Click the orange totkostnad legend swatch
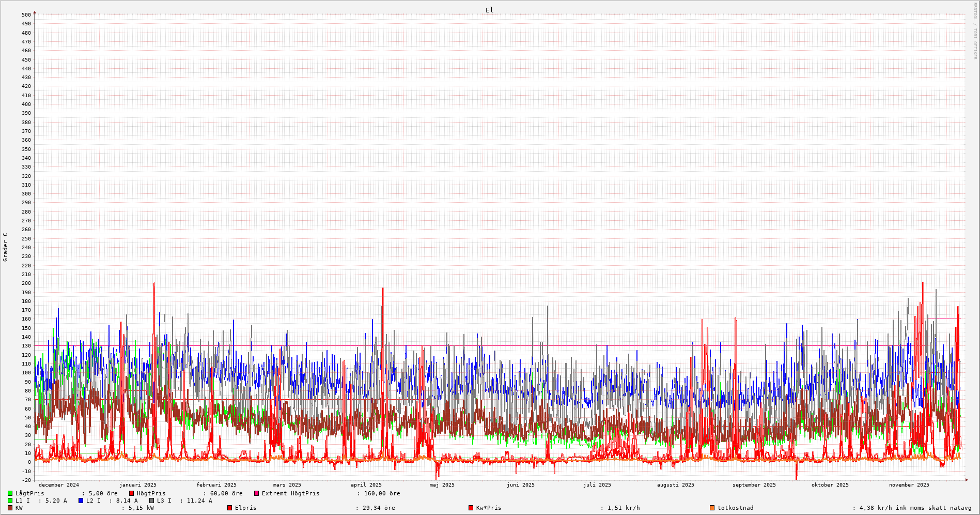980x515 pixels. click(x=712, y=508)
